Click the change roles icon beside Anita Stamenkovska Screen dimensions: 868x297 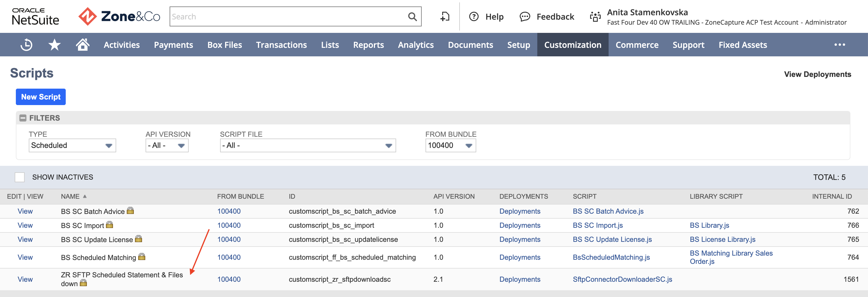pyautogui.click(x=595, y=16)
